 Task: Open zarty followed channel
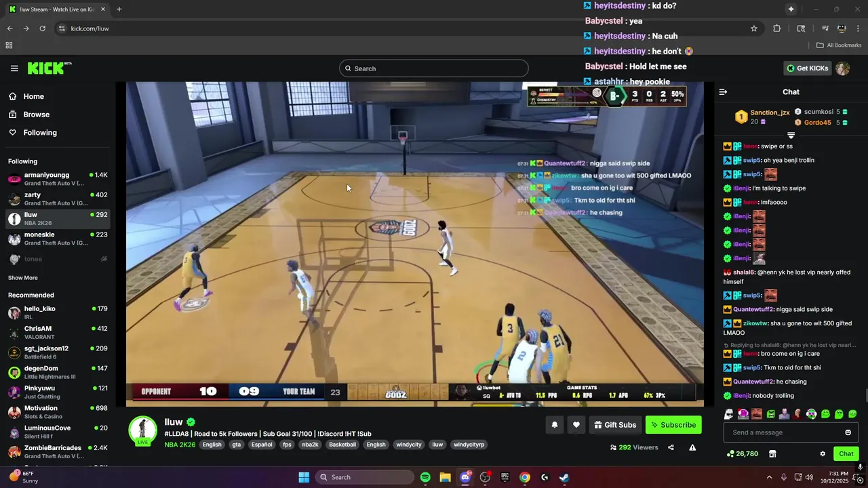(x=58, y=199)
